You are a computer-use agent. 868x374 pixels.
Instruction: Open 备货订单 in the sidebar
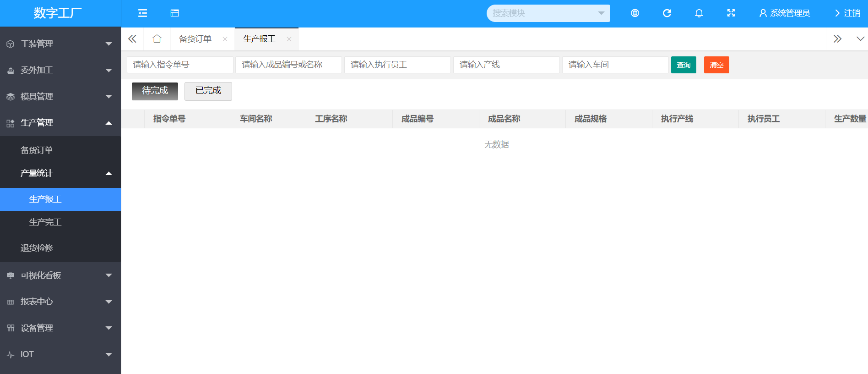pyautogui.click(x=60, y=150)
